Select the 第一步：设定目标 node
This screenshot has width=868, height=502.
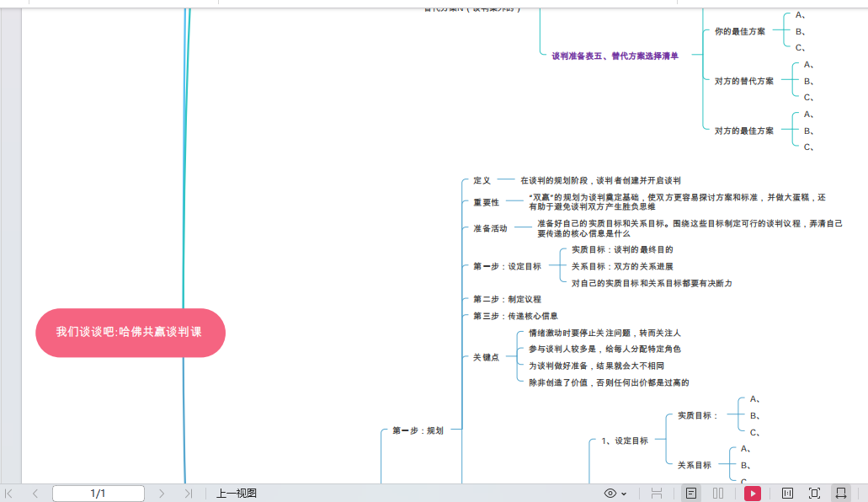coord(507,266)
